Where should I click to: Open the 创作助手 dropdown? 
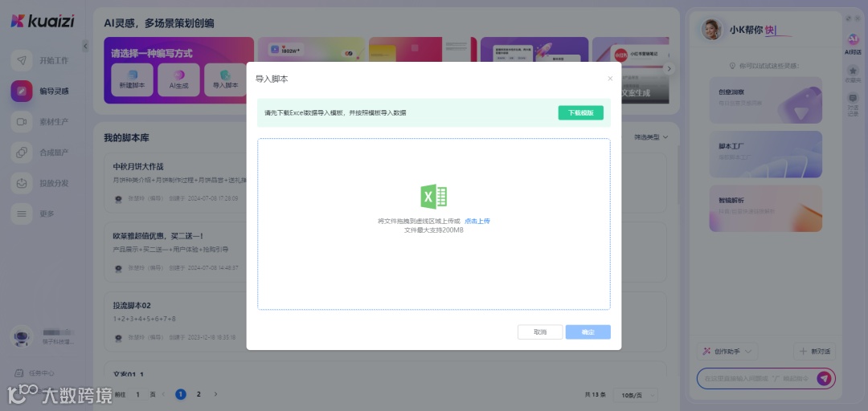[727, 352]
